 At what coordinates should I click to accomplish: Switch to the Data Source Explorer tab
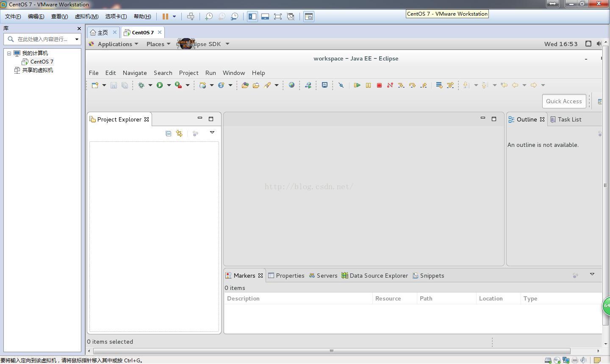tap(374, 276)
